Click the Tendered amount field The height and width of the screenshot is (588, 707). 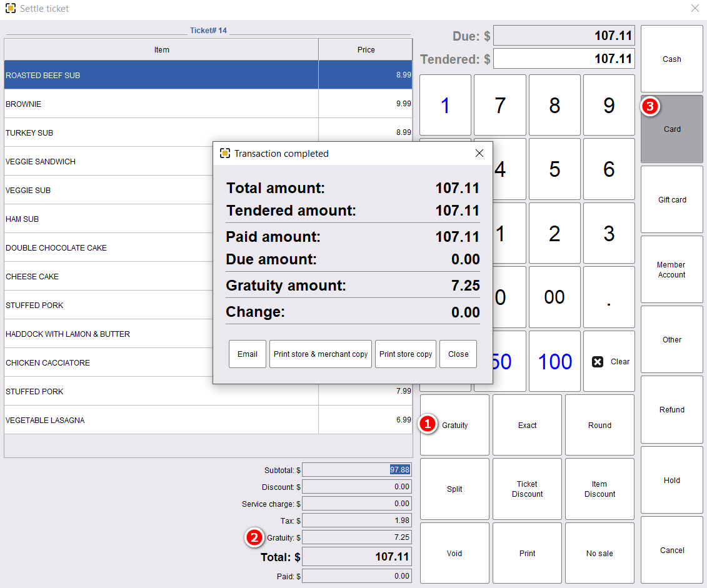tap(564, 59)
